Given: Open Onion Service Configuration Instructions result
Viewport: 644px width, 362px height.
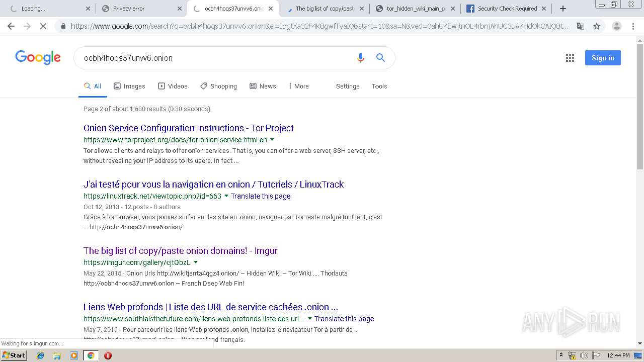Looking at the screenshot, I should 189,128.
